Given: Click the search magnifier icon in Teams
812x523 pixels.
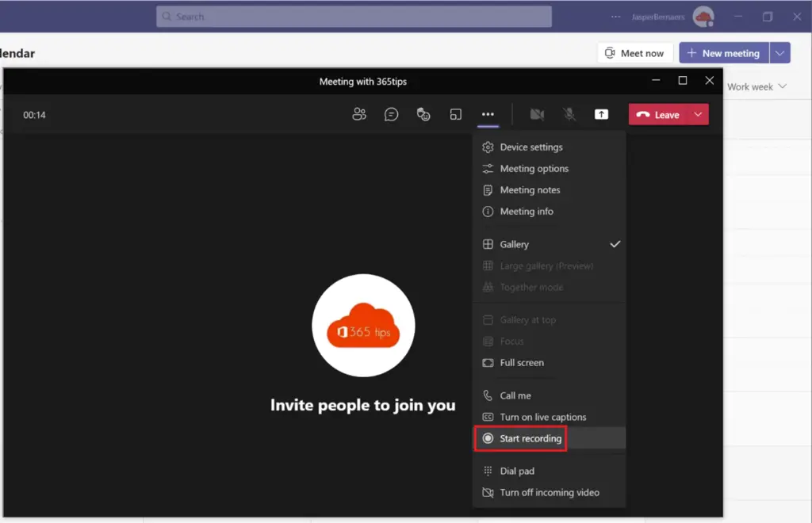Looking at the screenshot, I should [x=167, y=17].
